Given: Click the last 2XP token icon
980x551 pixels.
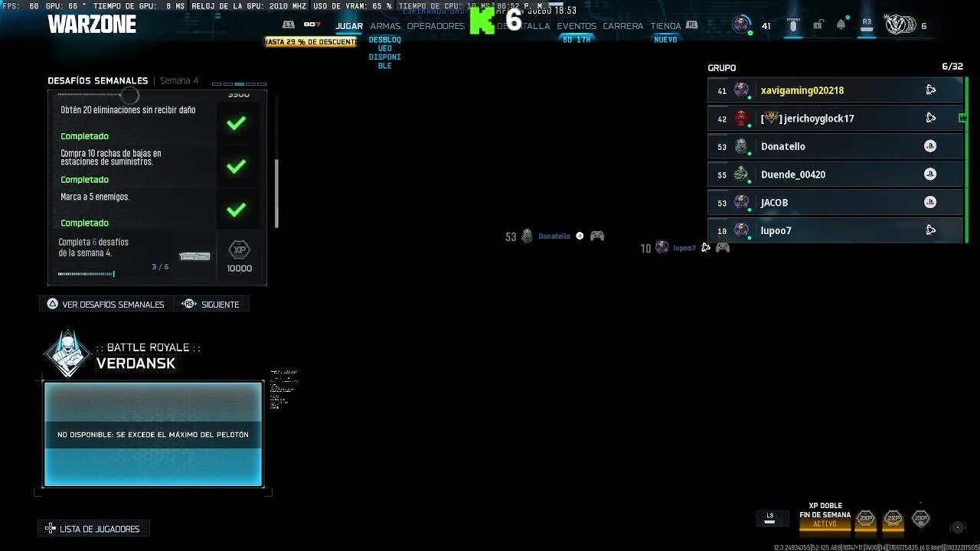Looking at the screenshot, I should click(x=921, y=518).
